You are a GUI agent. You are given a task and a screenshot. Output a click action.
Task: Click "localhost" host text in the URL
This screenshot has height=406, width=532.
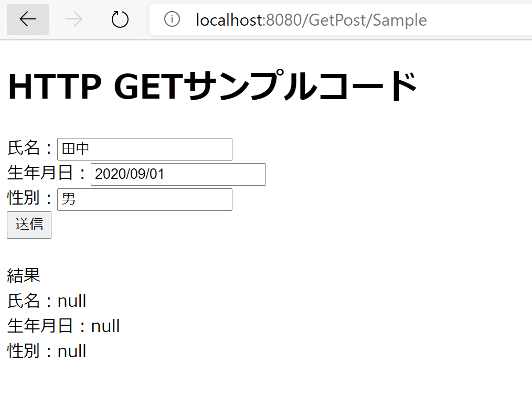[229, 20]
